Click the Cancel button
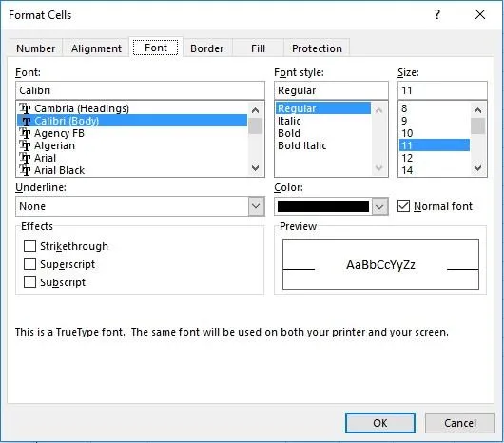The height and width of the screenshot is (443, 504). coord(460,423)
